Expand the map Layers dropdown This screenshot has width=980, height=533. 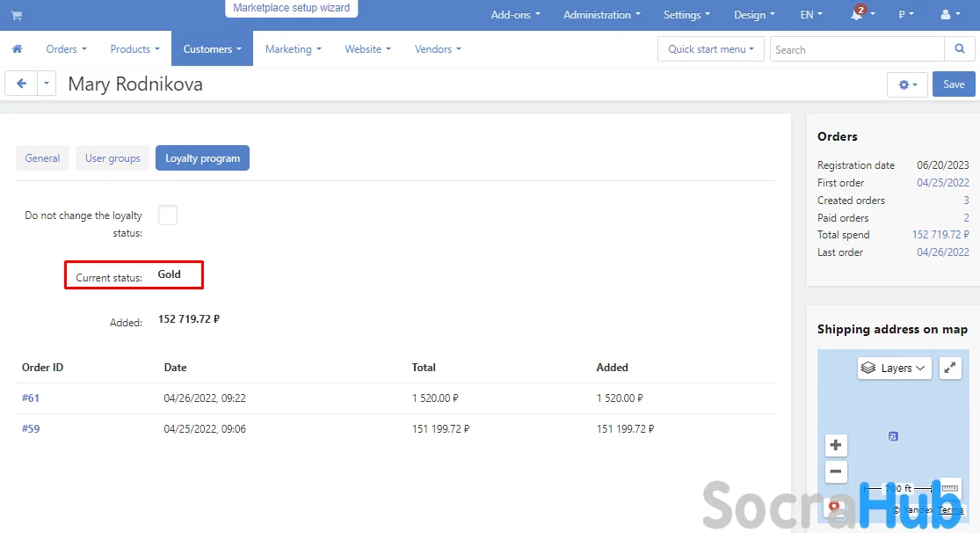coord(895,368)
